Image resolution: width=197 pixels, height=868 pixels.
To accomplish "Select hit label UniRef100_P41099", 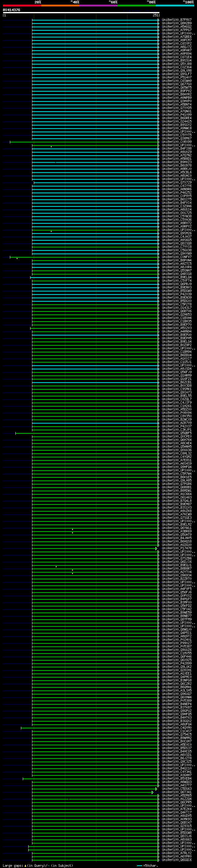I will coord(176,115).
